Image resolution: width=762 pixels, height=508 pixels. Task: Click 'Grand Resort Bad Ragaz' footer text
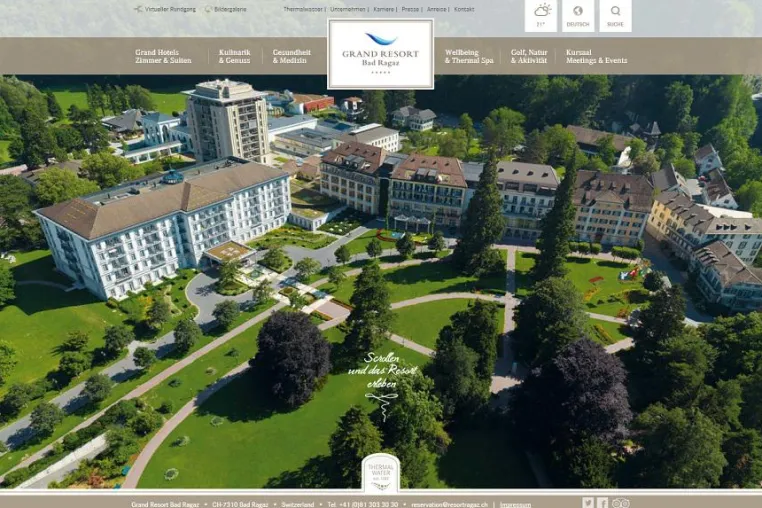165,505
